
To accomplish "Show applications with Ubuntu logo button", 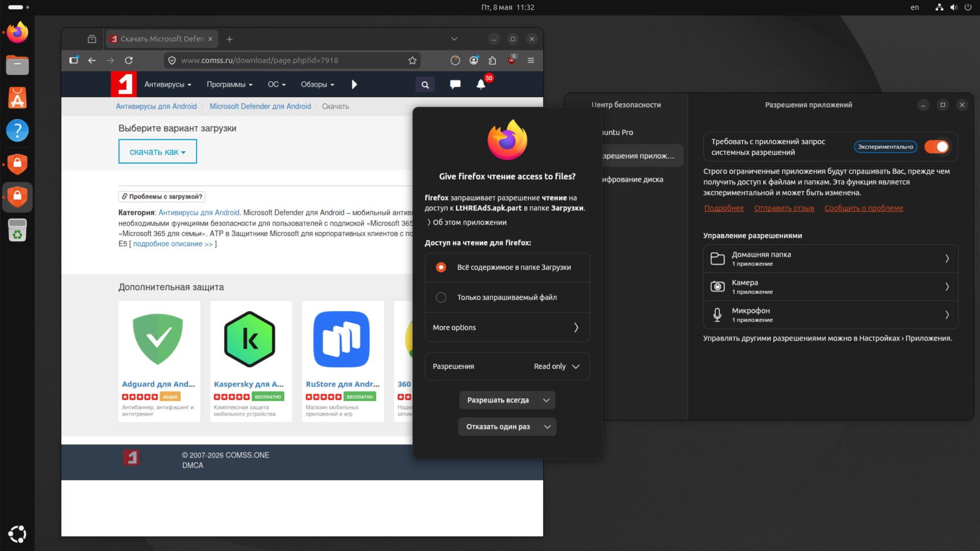I will [17, 534].
